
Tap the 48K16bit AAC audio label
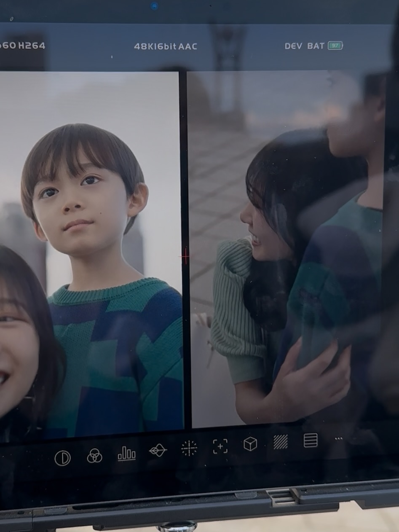[166, 46]
